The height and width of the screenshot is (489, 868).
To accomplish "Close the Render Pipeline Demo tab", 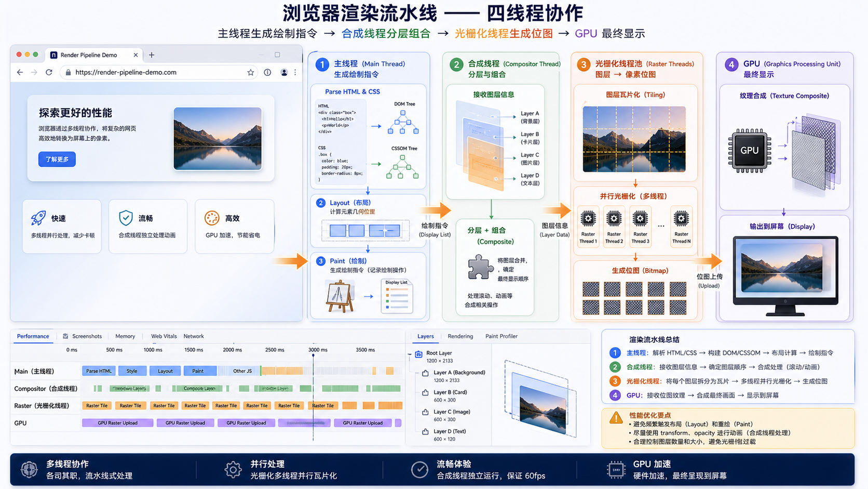I will pos(135,55).
